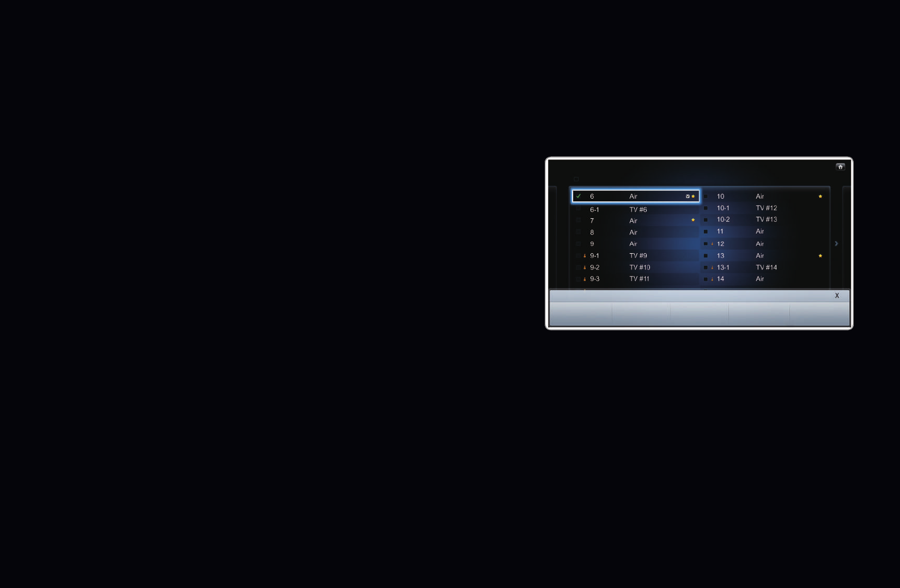Check the checkbox for channel 8

coord(579,232)
